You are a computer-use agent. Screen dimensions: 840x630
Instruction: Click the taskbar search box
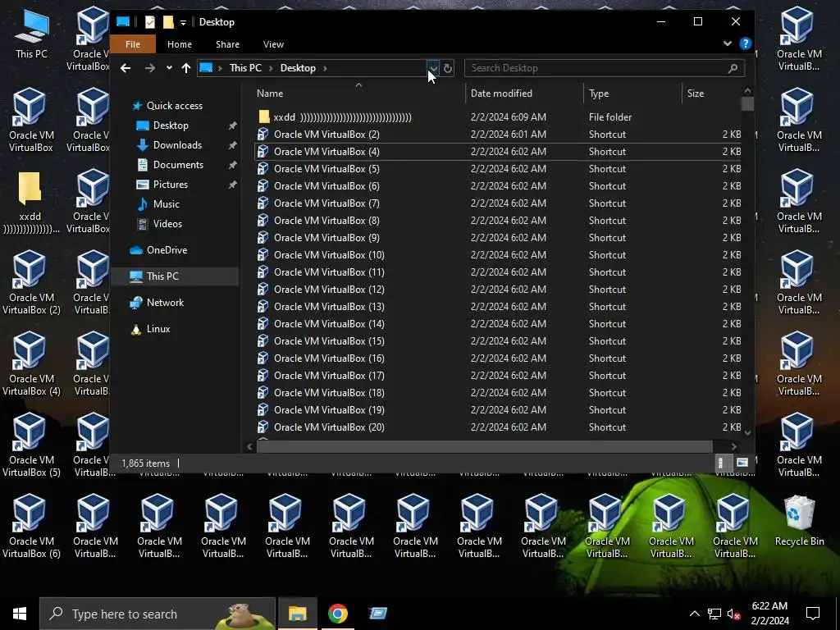157,614
